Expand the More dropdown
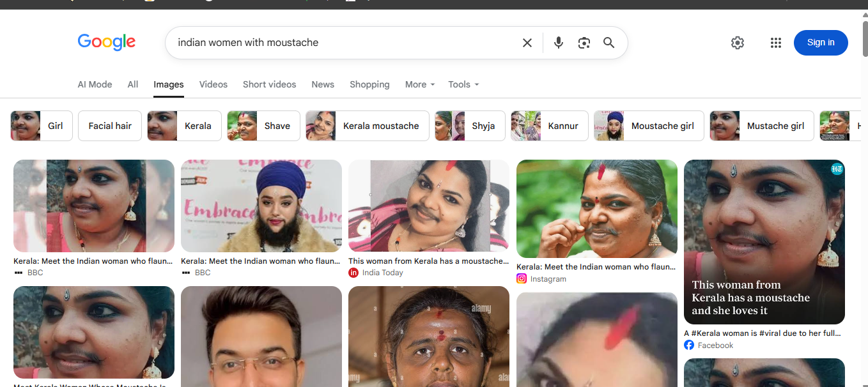Screen dimensions: 868x387 420,84
